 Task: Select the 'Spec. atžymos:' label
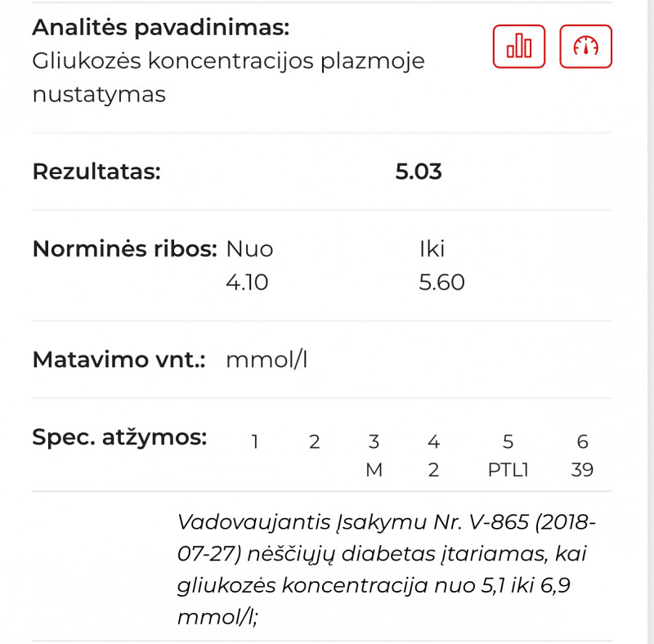[119, 437]
